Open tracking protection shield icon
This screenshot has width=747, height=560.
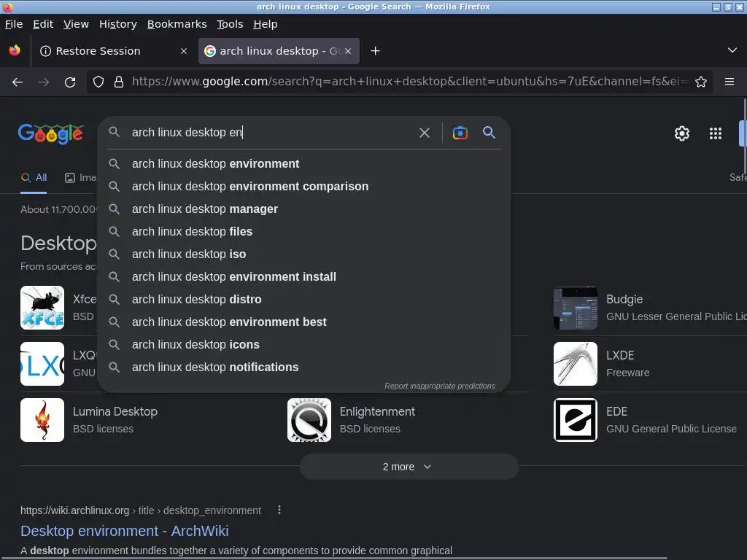click(x=98, y=82)
